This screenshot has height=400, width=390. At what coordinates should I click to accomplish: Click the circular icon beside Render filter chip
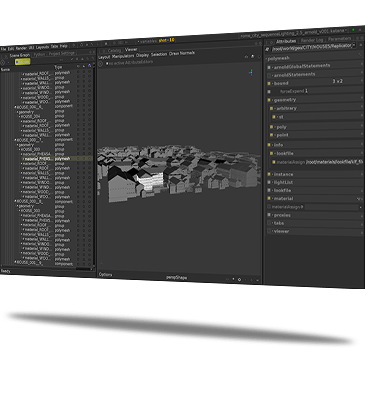(x=3, y=62)
